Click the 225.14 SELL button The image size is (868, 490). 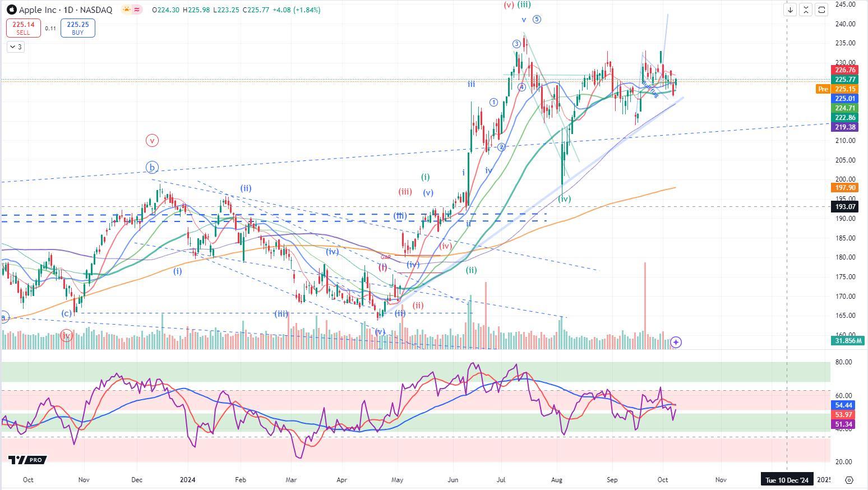pyautogui.click(x=23, y=28)
